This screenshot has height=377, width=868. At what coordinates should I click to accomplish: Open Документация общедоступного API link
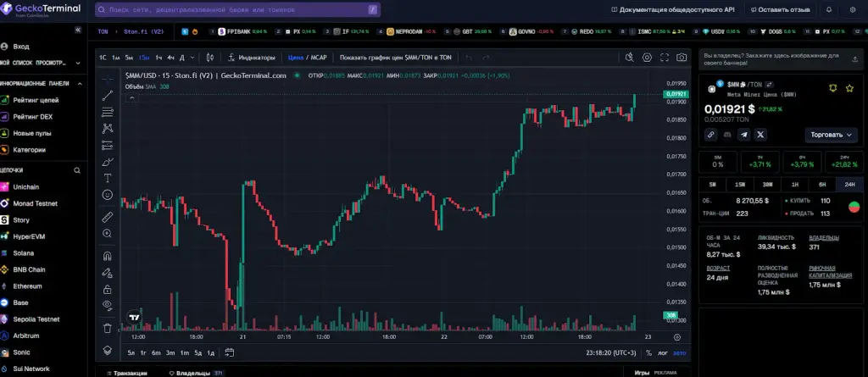pyautogui.click(x=672, y=10)
